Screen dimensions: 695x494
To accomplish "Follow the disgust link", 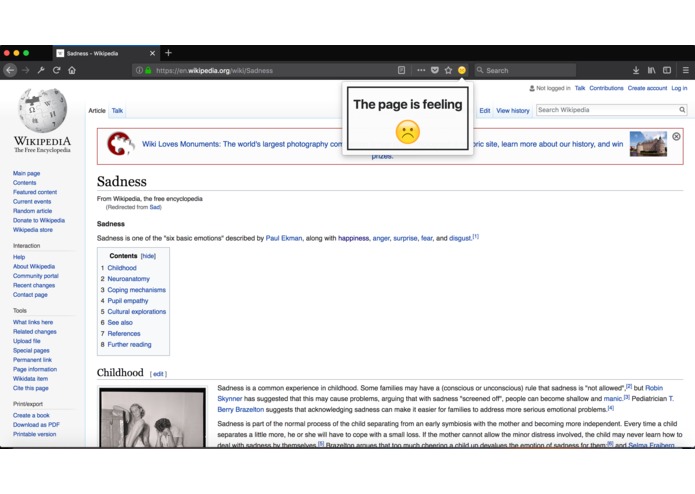I will coord(460,238).
